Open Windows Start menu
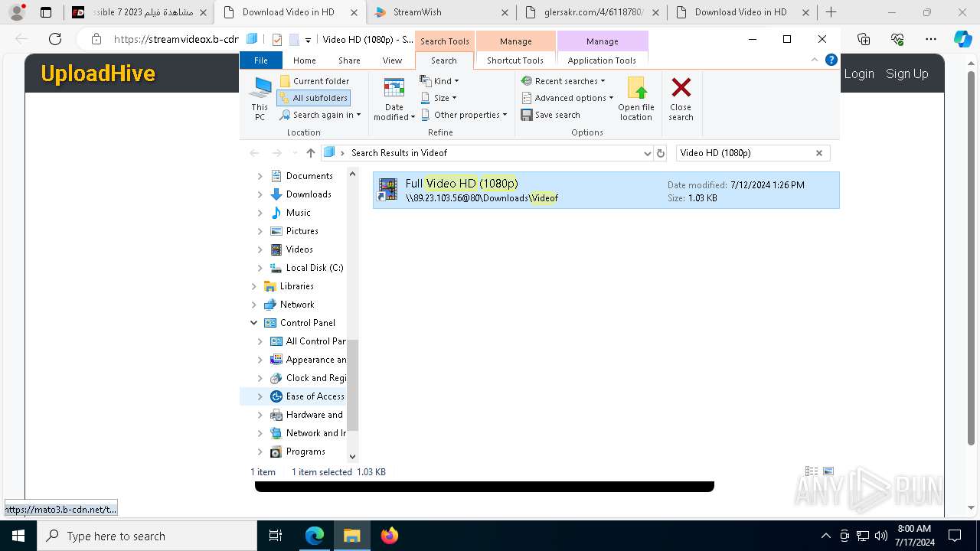The width and height of the screenshot is (980, 551). [x=18, y=536]
